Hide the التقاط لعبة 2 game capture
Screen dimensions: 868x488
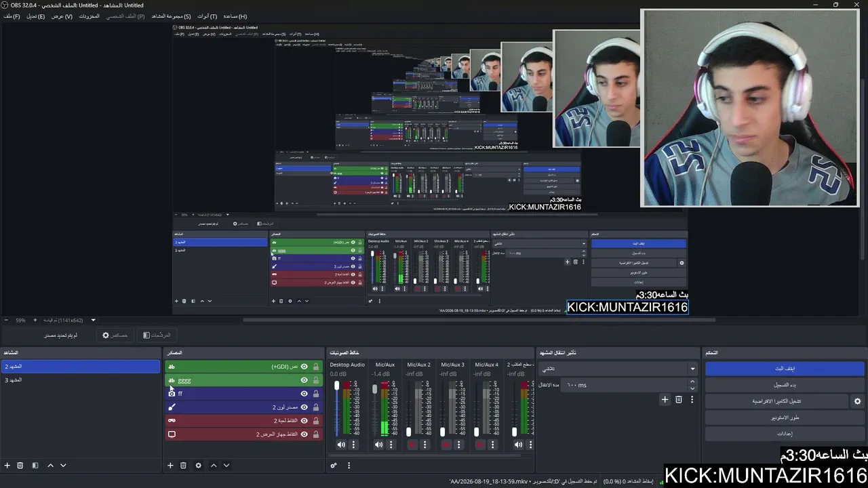[x=304, y=421]
